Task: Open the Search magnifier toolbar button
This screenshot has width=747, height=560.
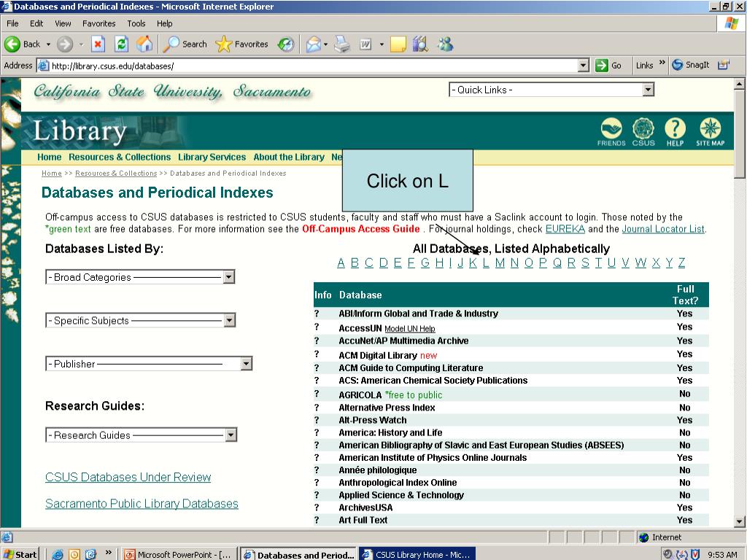Action: (185, 44)
